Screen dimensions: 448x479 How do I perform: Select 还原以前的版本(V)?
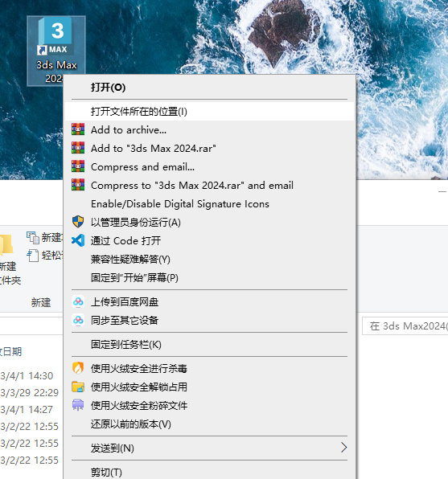(x=209, y=424)
